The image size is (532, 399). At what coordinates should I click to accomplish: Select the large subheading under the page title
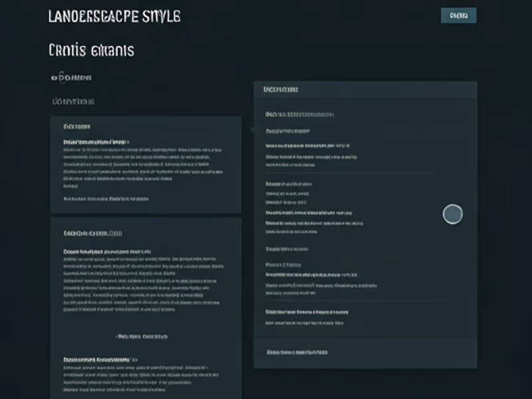[91, 51]
